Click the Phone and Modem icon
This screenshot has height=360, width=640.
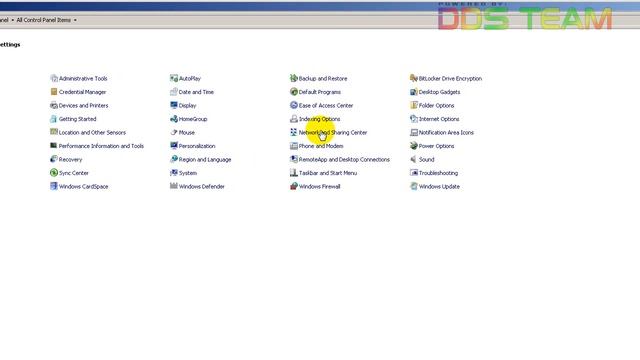[x=294, y=146]
